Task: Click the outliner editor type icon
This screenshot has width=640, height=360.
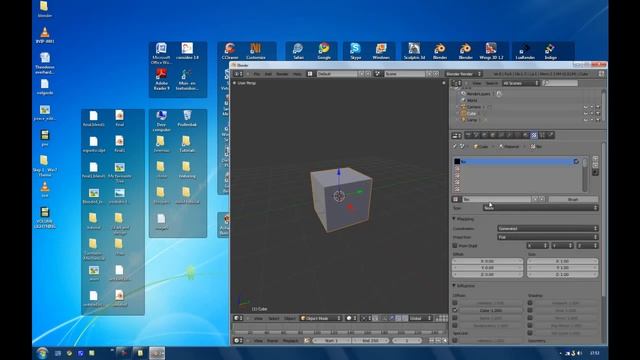Action: pos(456,83)
